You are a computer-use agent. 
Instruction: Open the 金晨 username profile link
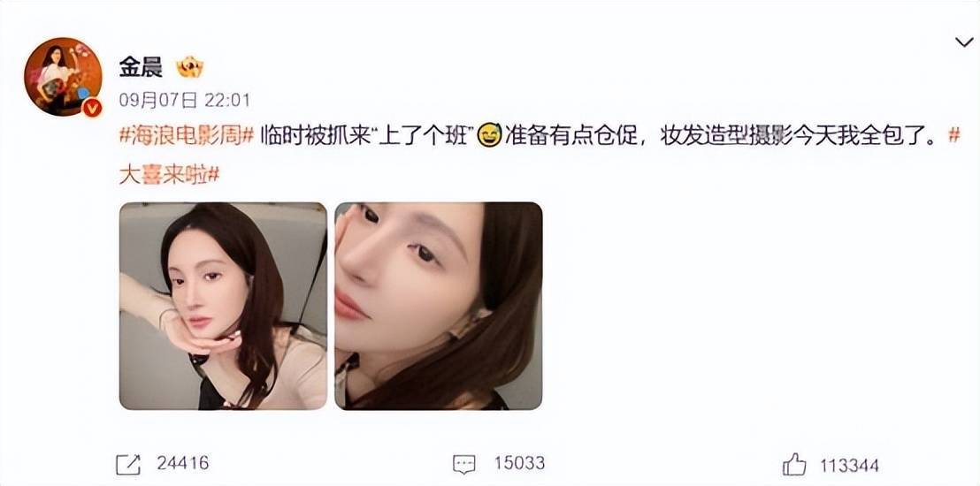point(141,67)
